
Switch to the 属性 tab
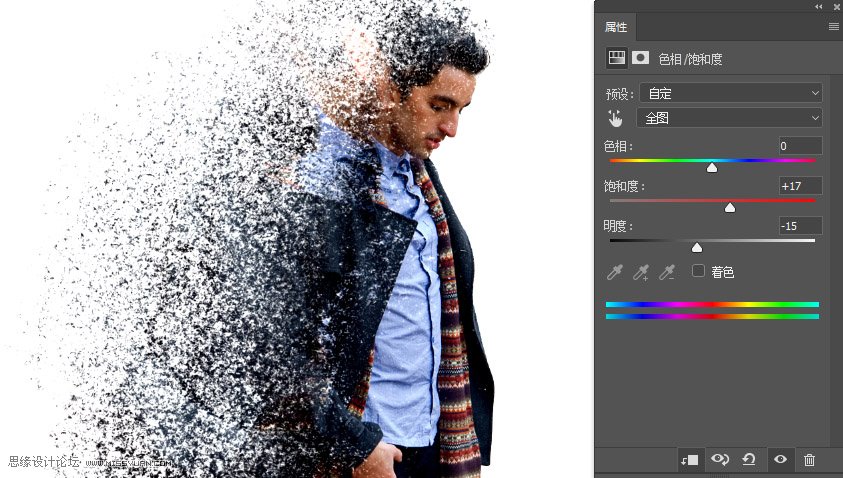616,27
